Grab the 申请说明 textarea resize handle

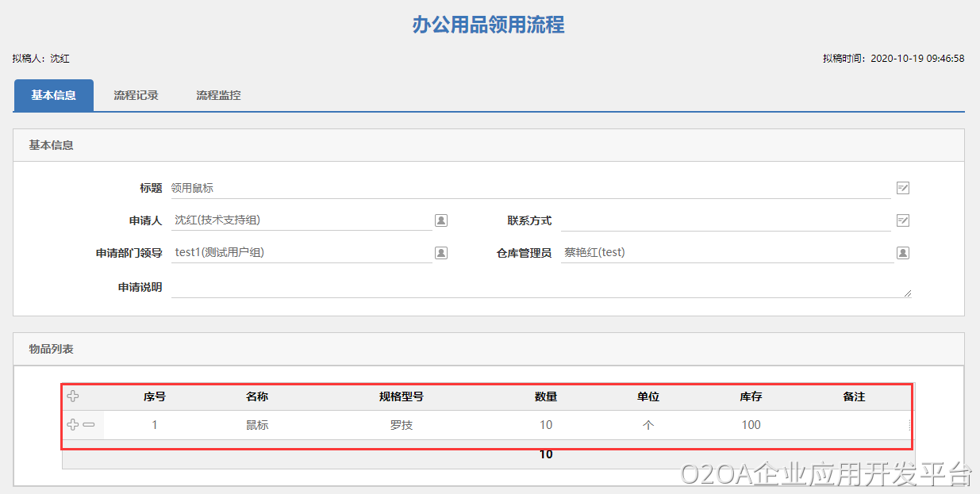pos(907,293)
